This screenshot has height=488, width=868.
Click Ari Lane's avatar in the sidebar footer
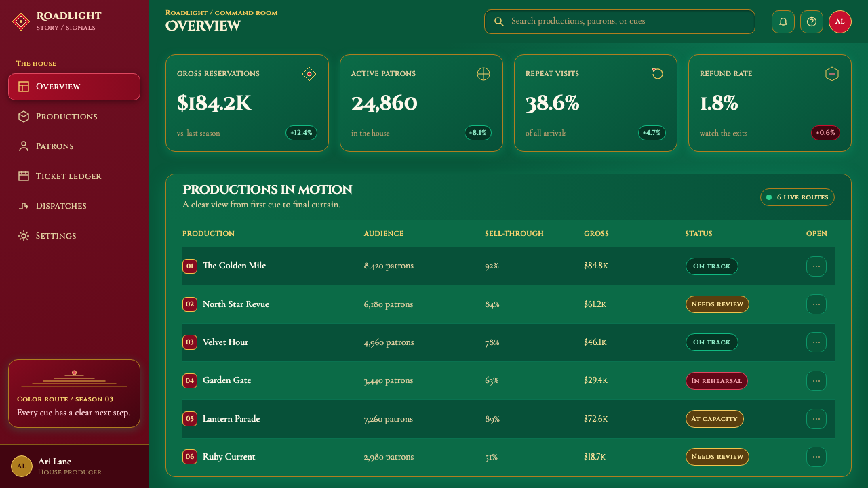[x=22, y=466]
